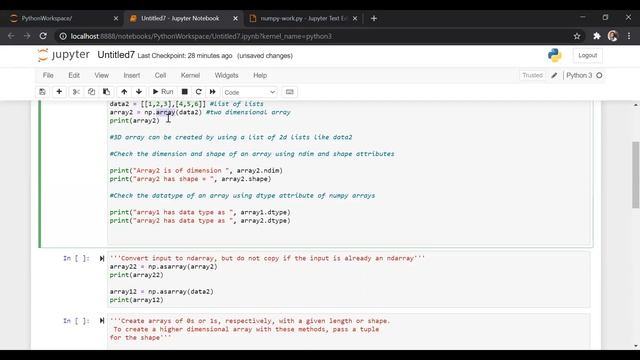Screen dimensions: 640x360
Task: Run the 'Create arrays of 0s or 1s' cell icon
Action: click(102, 321)
